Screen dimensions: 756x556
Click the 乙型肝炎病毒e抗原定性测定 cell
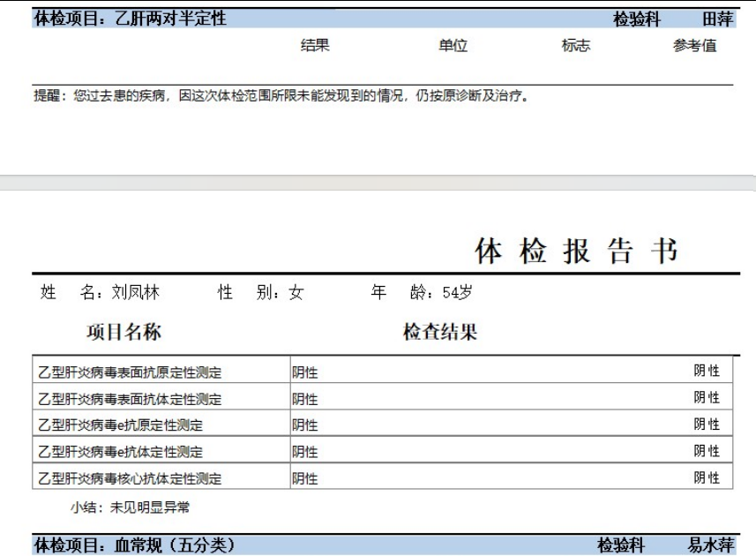[x=120, y=425]
